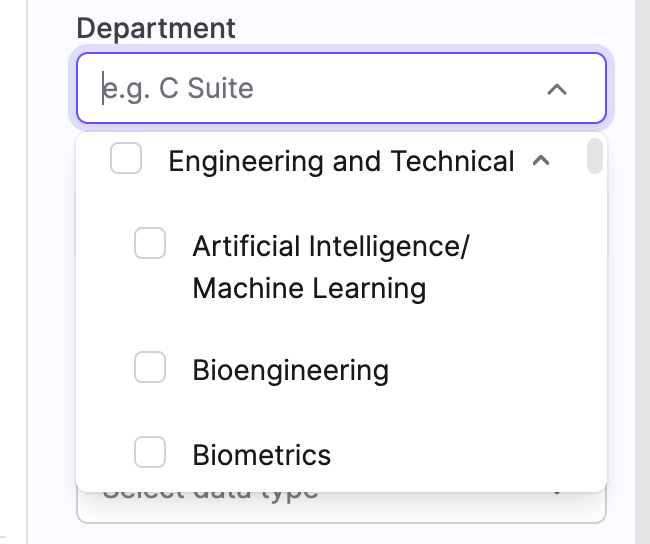Click the options list scrollbar thumb
This screenshot has height=544, width=650.
tap(594, 156)
